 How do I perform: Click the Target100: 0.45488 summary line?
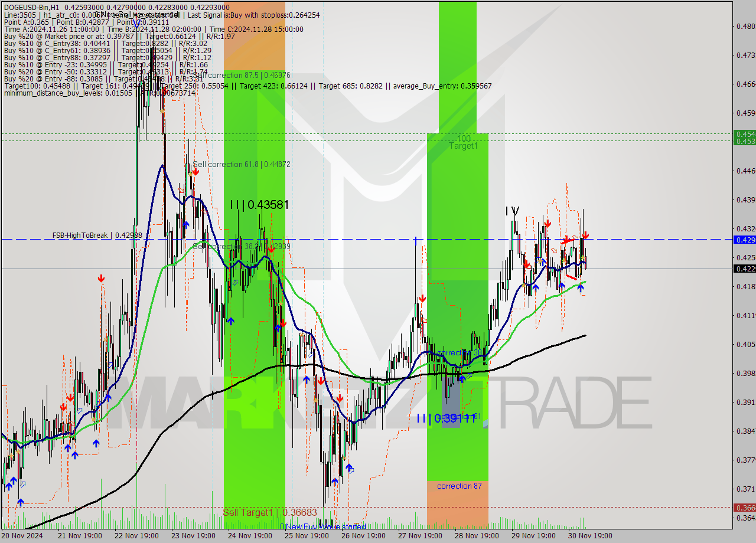[247, 86]
